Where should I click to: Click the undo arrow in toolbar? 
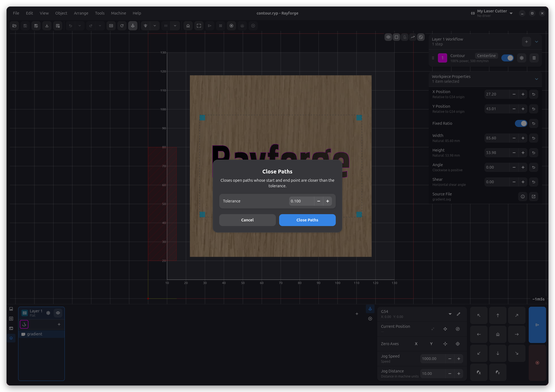(x=70, y=26)
